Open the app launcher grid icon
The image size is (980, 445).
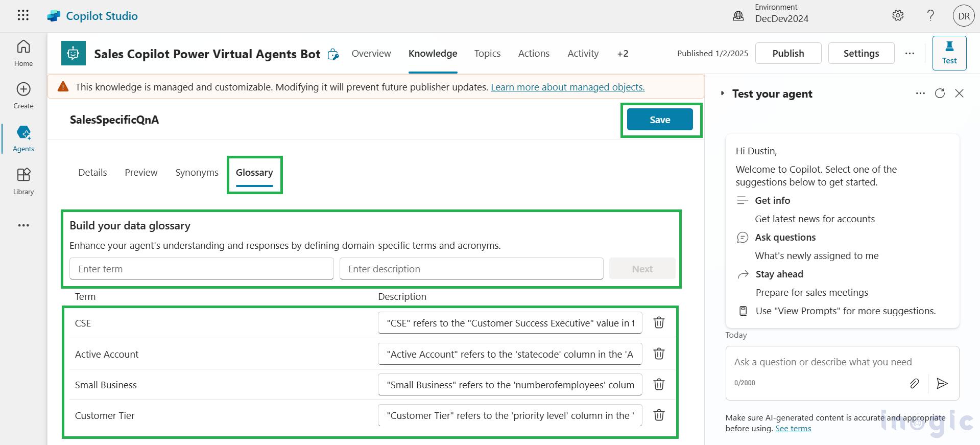click(x=23, y=15)
